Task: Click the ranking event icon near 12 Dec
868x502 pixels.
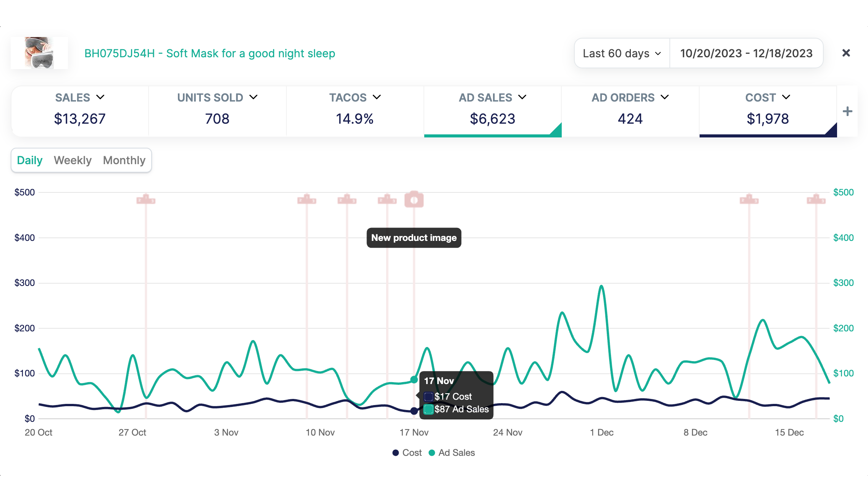Action: (x=749, y=200)
